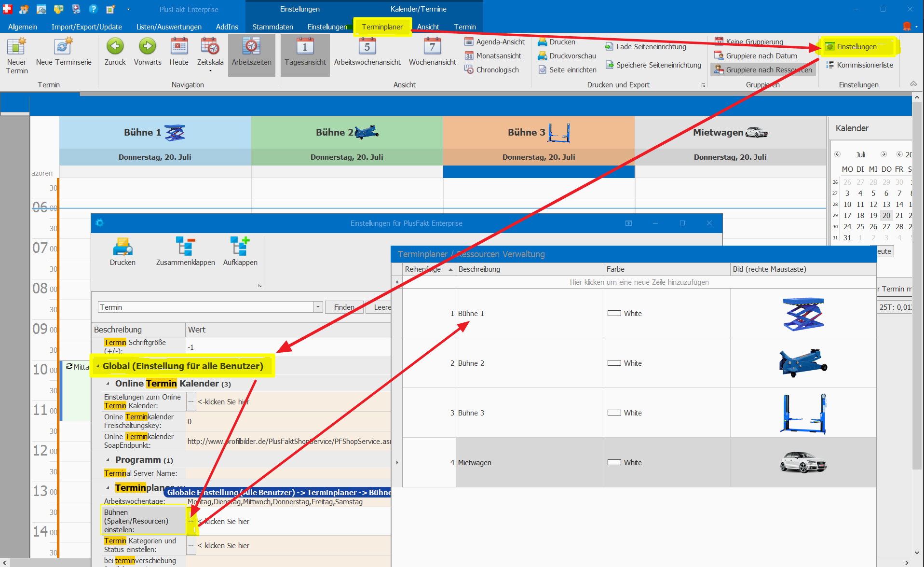
Task: Open the Allgemein ribbon tab
Action: pos(23,27)
